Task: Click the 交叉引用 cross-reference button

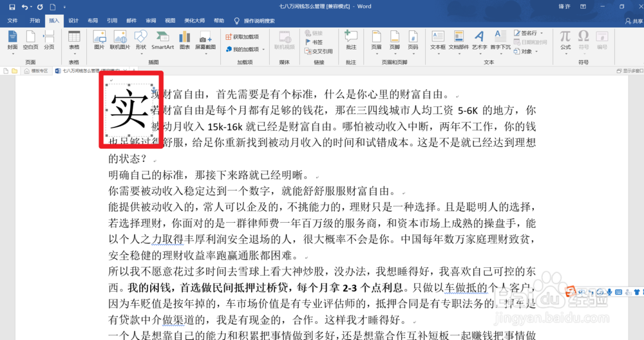Action: coord(319,51)
